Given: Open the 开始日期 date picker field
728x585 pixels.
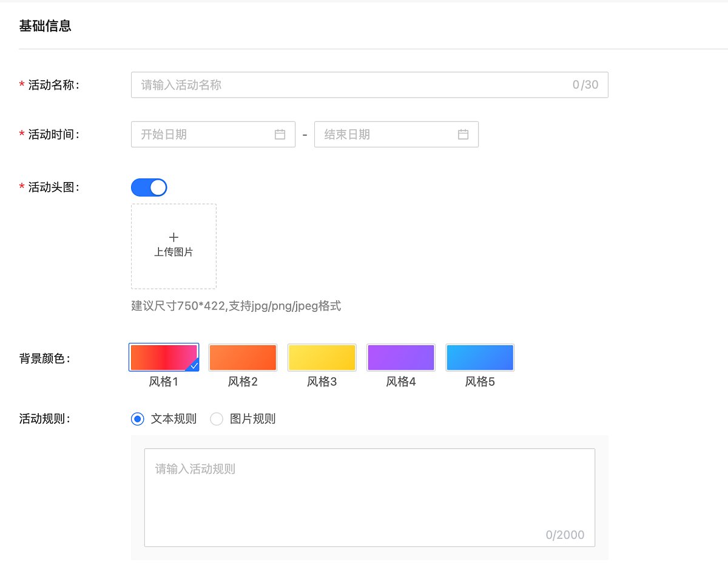Looking at the screenshot, I should (213, 134).
